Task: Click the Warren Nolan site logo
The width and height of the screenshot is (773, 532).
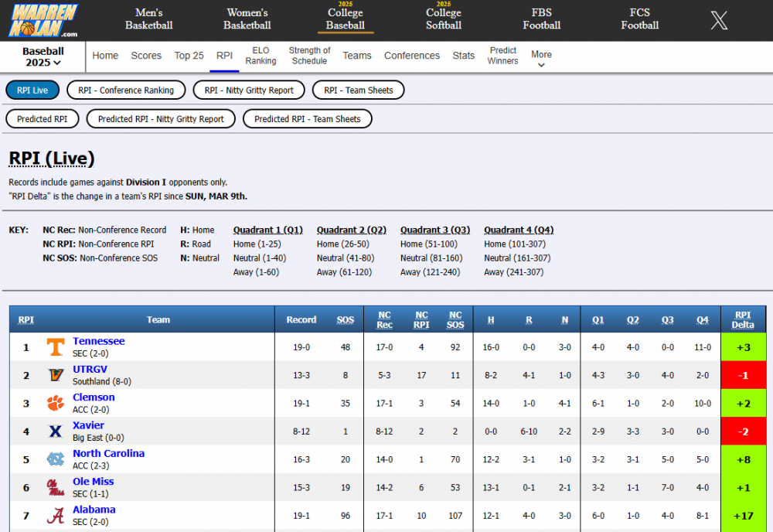Action: coord(44,20)
